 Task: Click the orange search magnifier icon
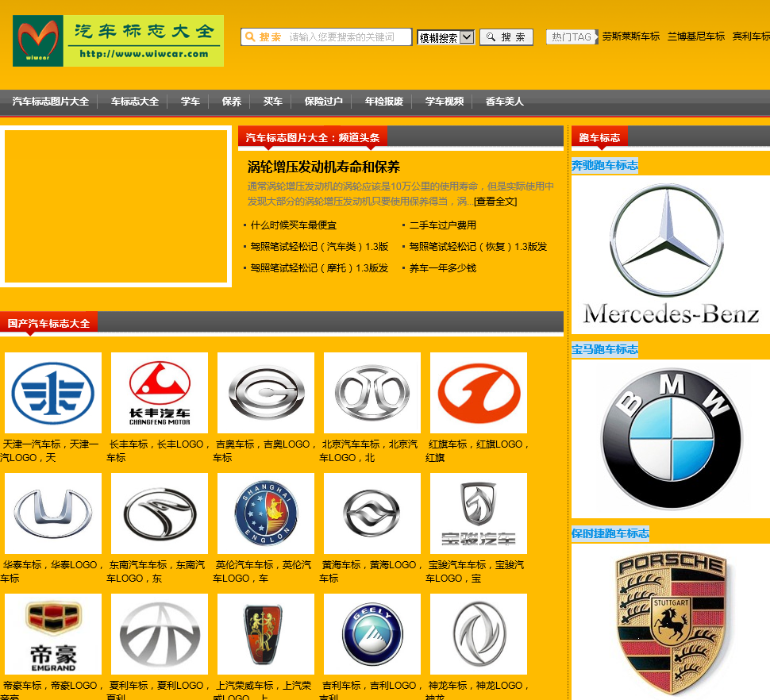tap(250, 37)
